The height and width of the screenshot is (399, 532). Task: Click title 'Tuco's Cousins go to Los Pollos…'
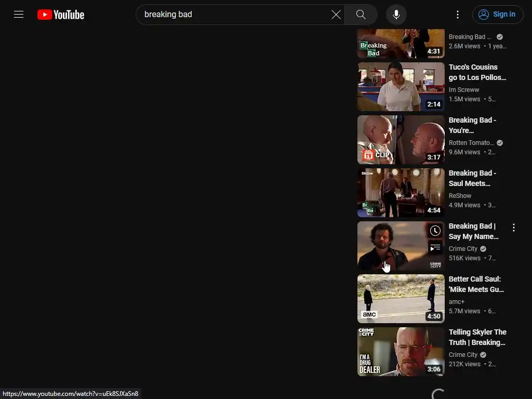(477, 72)
